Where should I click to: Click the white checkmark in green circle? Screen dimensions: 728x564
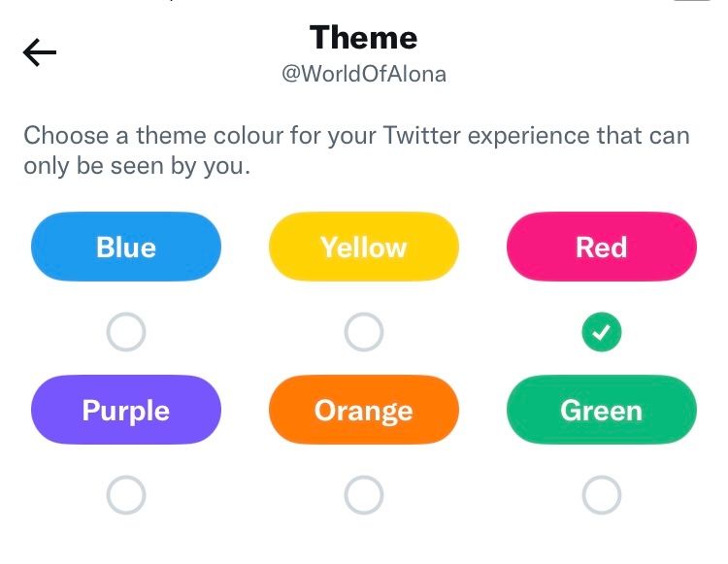[x=602, y=332]
